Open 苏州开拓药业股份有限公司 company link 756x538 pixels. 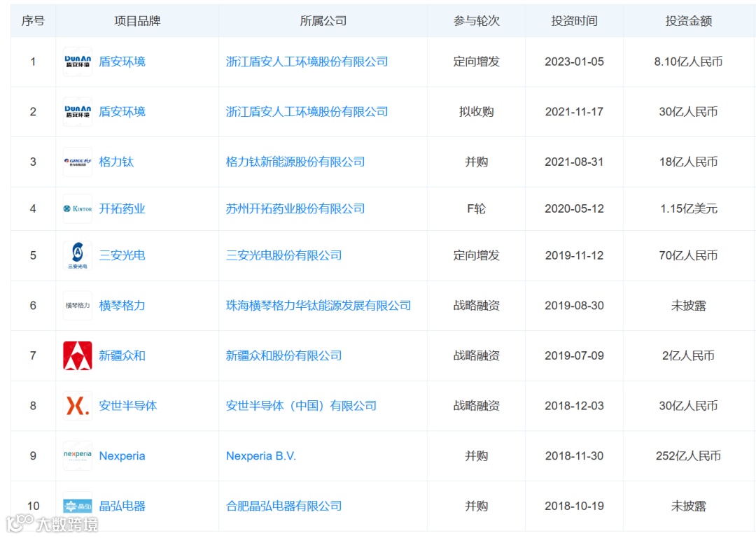(295, 208)
